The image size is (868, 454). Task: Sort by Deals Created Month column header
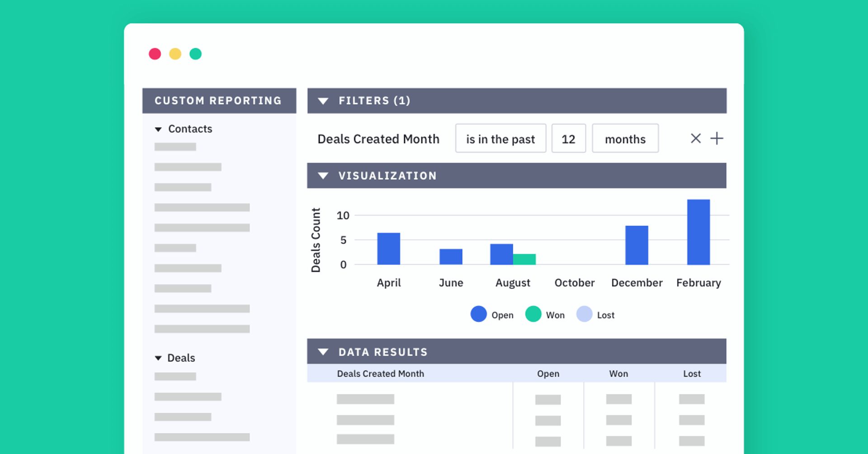coord(380,374)
